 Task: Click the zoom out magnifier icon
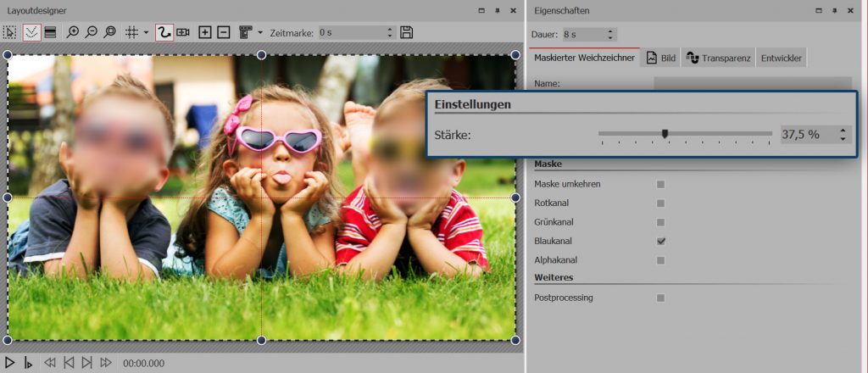(92, 32)
